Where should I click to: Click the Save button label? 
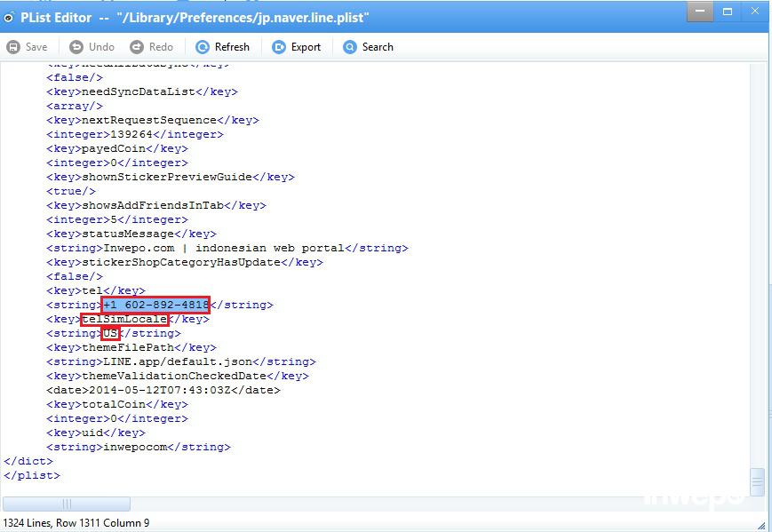[x=36, y=47]
